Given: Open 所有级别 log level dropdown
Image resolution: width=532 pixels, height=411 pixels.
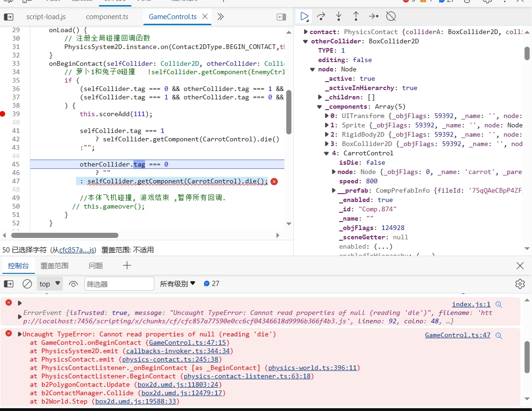Looking at the screenshot, I should coord(178,284).
